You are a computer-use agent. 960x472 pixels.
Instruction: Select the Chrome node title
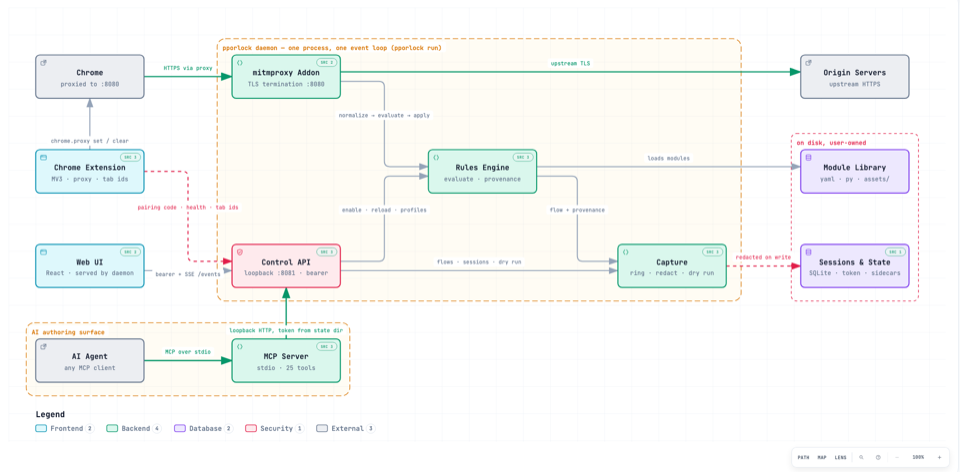(x=89, y=73)
